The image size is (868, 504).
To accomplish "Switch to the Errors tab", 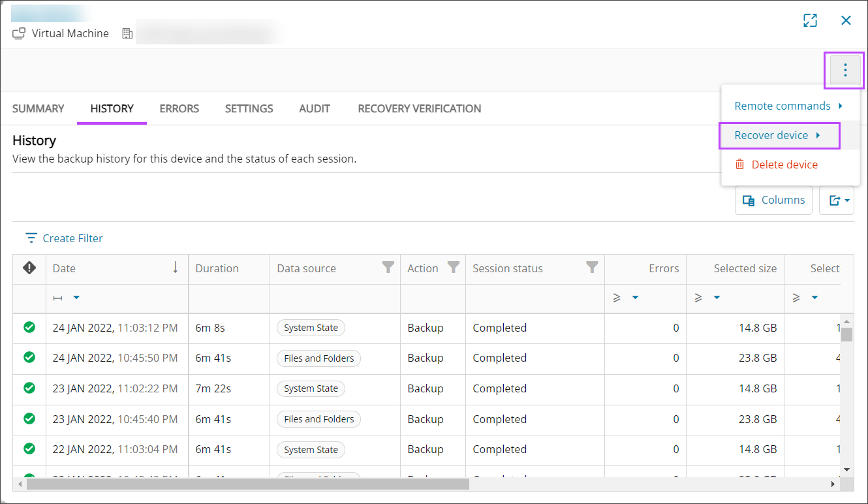I will click(x=179, y=109).
